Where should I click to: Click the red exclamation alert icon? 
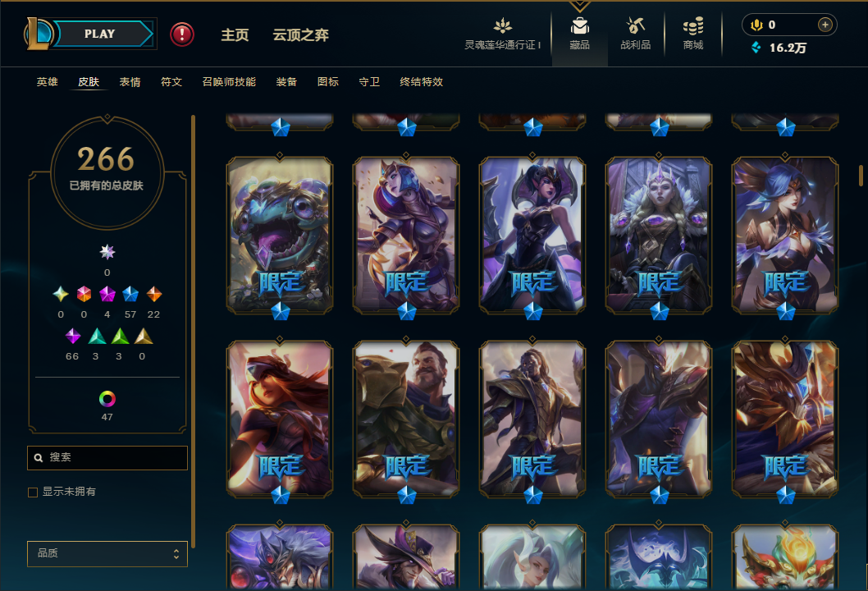pyautogui.click(x=182, y=34)
